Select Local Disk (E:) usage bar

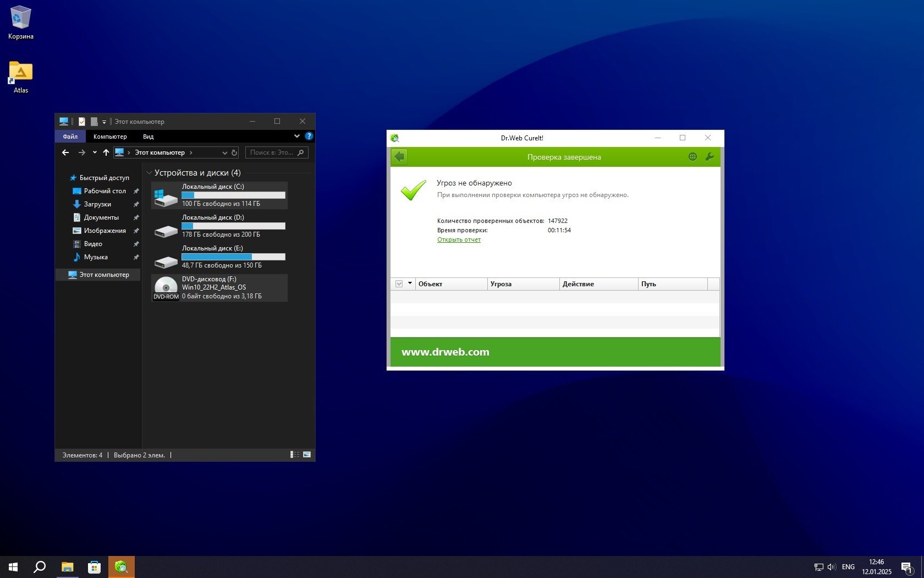click(x=233, y=257)
